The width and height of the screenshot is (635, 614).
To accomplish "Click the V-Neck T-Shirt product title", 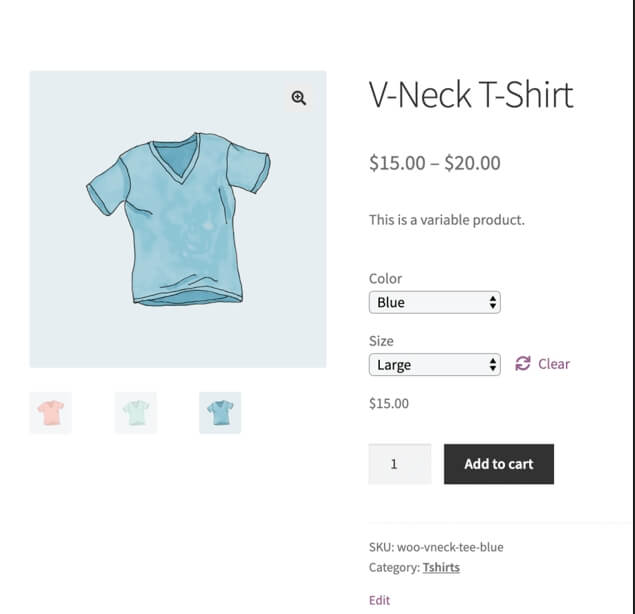I will 471,94.
